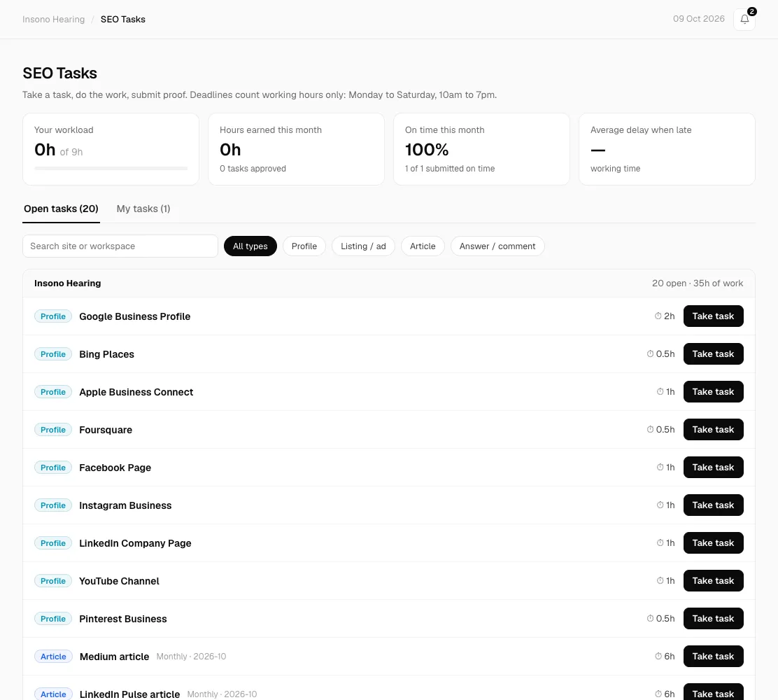Image resolution: width=778 pixels, height=700 pixels.
Task: Click the clock icon in Facebook Page row
Action: pos(660,467)
